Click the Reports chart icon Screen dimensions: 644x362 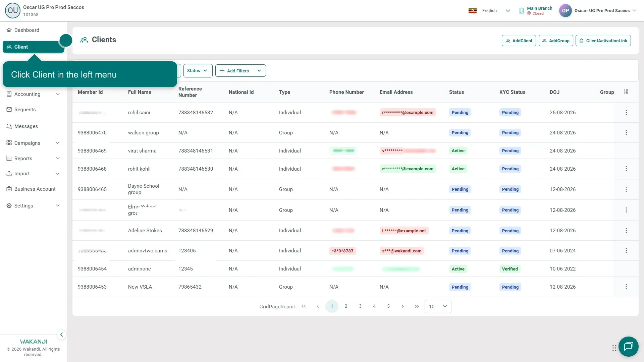[x=9, y=159]
